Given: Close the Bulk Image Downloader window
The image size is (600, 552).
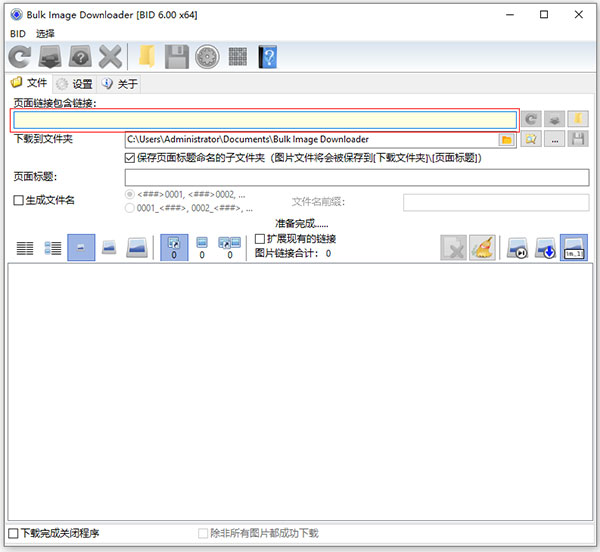Looking at the screenshot, I should click(x=579, y=15).
